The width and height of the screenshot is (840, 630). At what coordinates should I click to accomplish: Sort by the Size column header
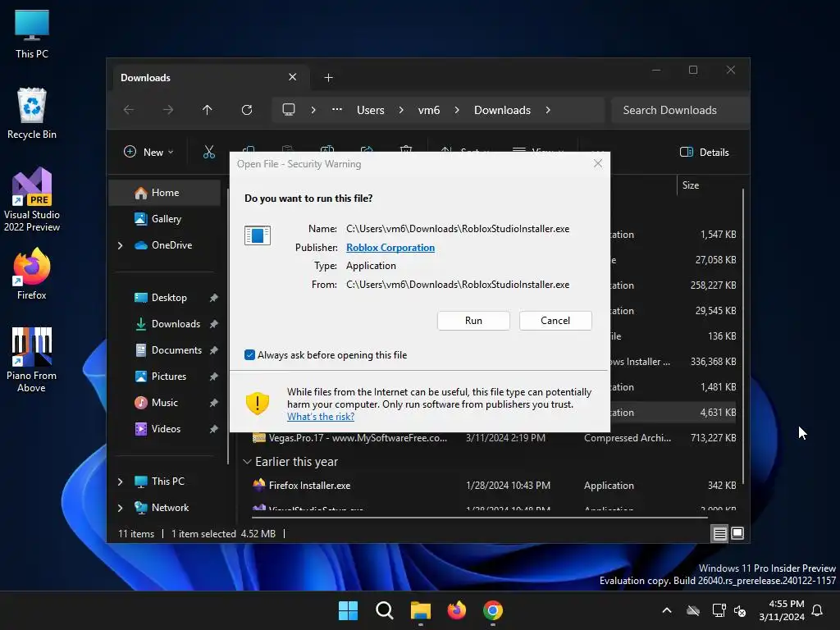690,185
